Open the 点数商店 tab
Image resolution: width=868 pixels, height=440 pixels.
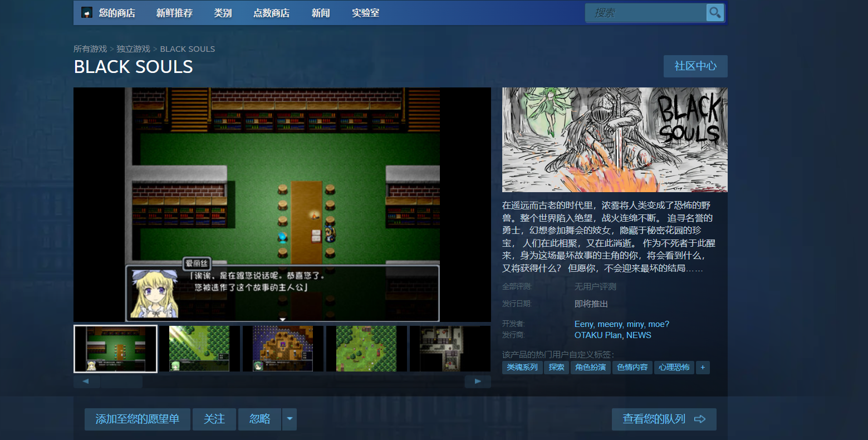coord(271,13)
